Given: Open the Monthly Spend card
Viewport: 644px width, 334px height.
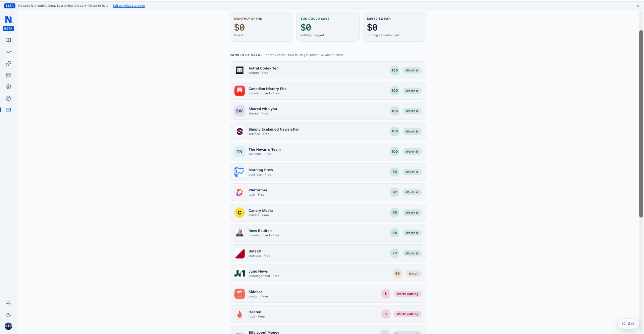Looking at the screenshot, I should click(261, 27).
